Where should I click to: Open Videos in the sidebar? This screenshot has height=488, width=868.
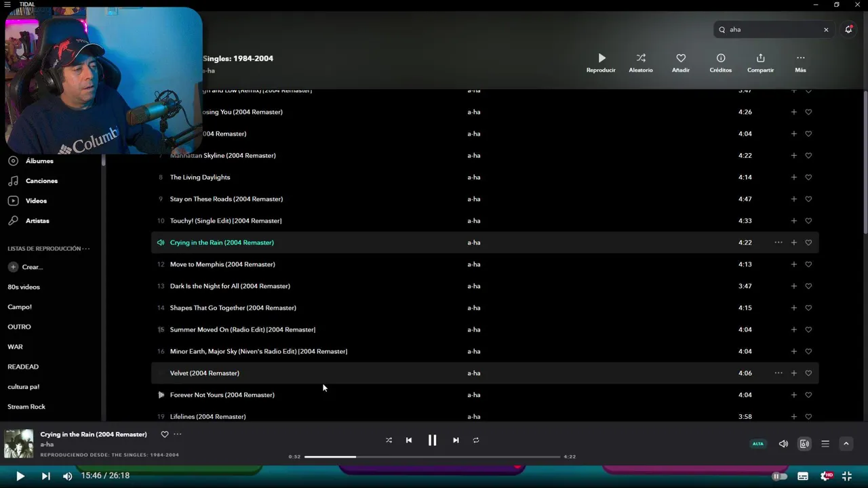click(x=36, y=201)
